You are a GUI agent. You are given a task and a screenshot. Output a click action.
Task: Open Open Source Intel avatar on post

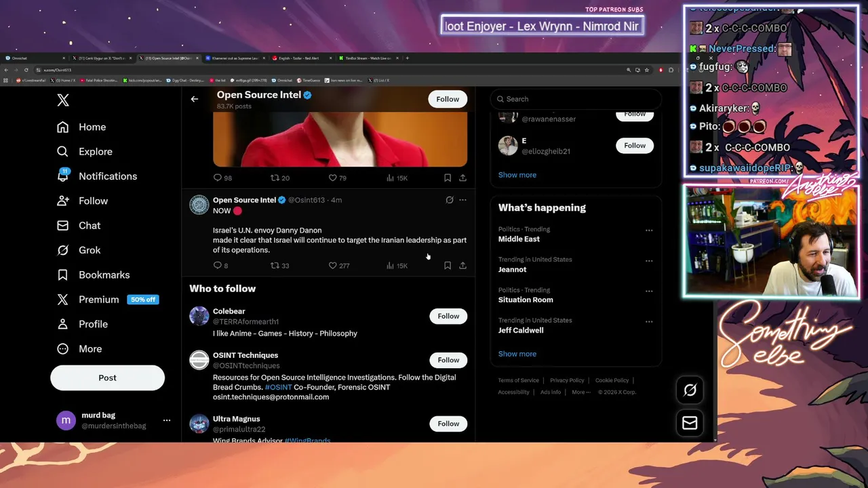(x=199, y=205)
